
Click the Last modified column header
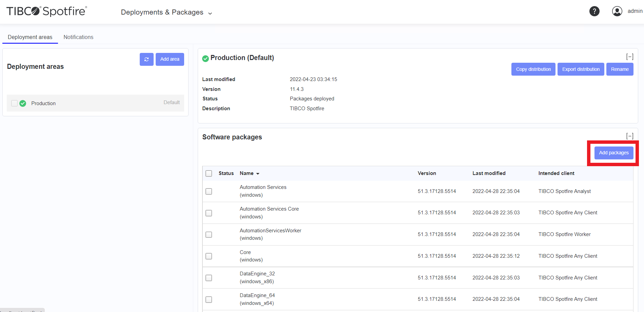[x=489, y=173]
